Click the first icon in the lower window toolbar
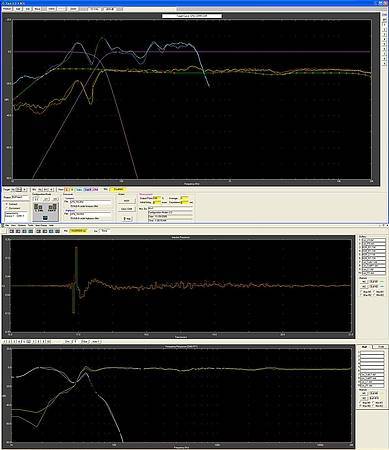 coord(12,231)
